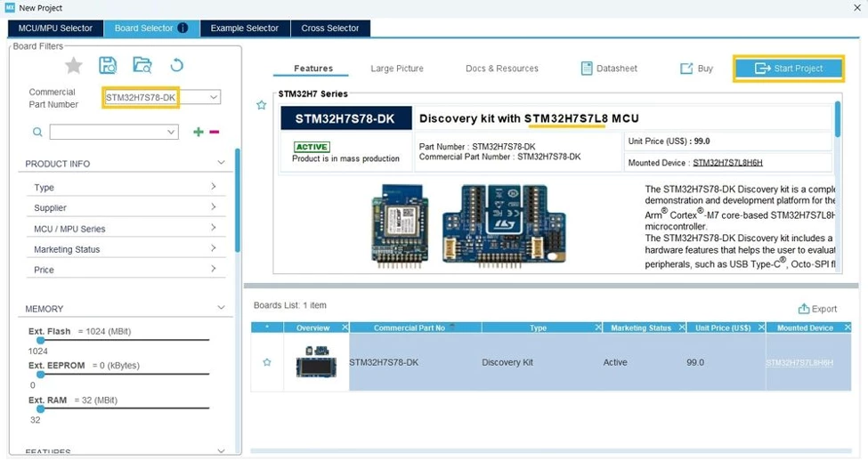Open the Large Picture tab
Image resolution: width=868 pixels, height=461 pixels.
[397, 68]
